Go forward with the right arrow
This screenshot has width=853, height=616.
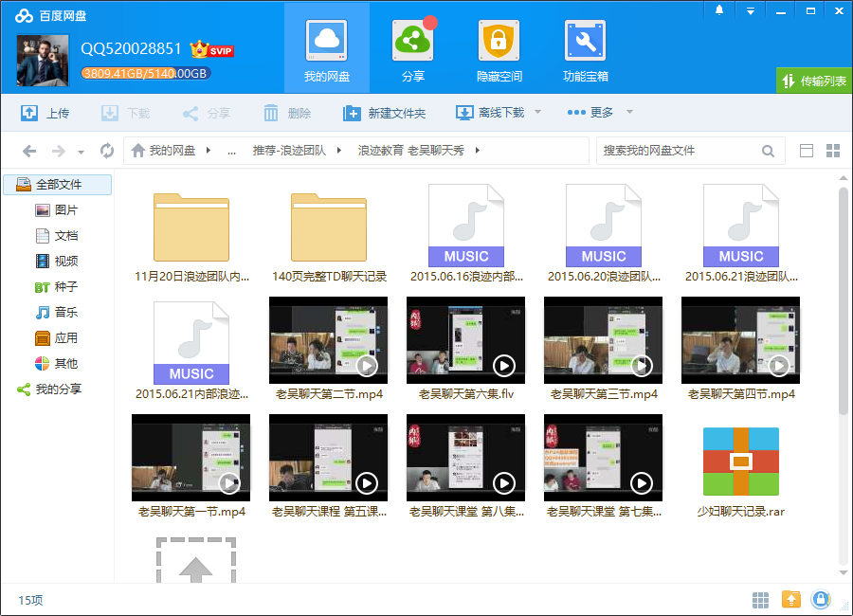click(x=58, y=151)
